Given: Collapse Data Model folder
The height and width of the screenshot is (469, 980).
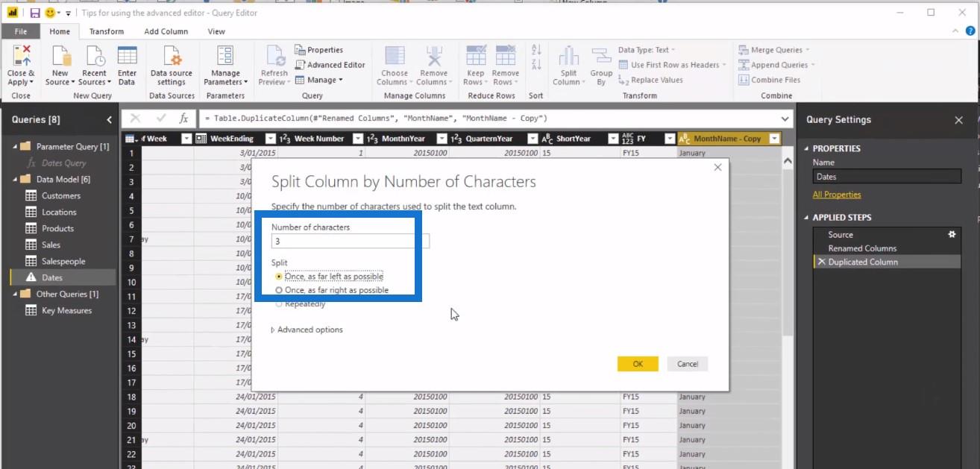Looking at the screenshot, I should [15, 179].
